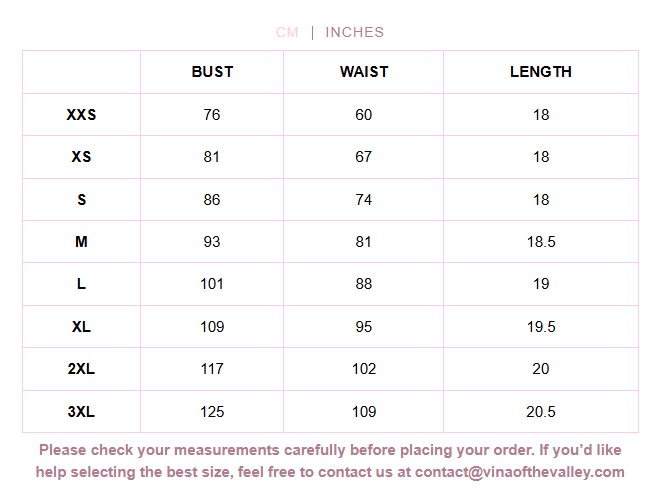The height and width of the screenshot is (492, 661).
Task: Select the 2XL size row label
Action: pyautogui.click(x=81, y=369)
